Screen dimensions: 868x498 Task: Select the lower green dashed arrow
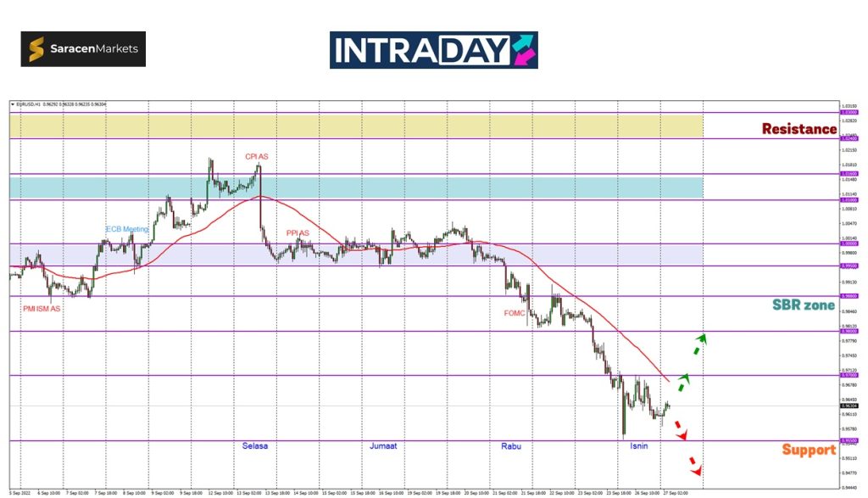point(681,383)
